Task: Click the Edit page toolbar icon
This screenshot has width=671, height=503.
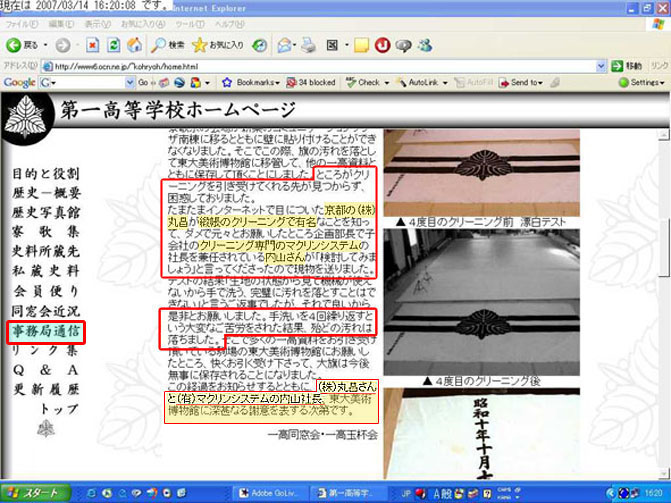Action: point(333,45)
